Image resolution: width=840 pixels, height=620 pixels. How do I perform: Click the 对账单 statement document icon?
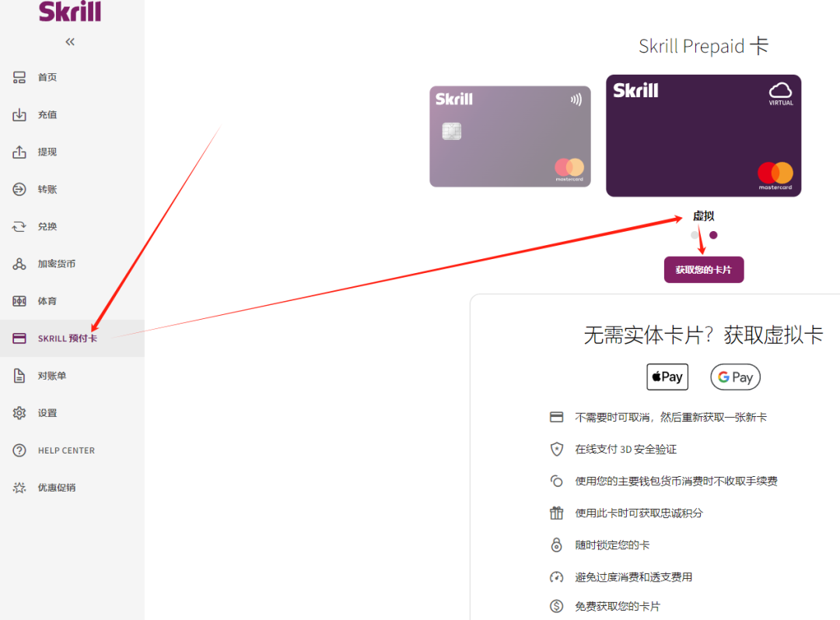click(19, 376)
